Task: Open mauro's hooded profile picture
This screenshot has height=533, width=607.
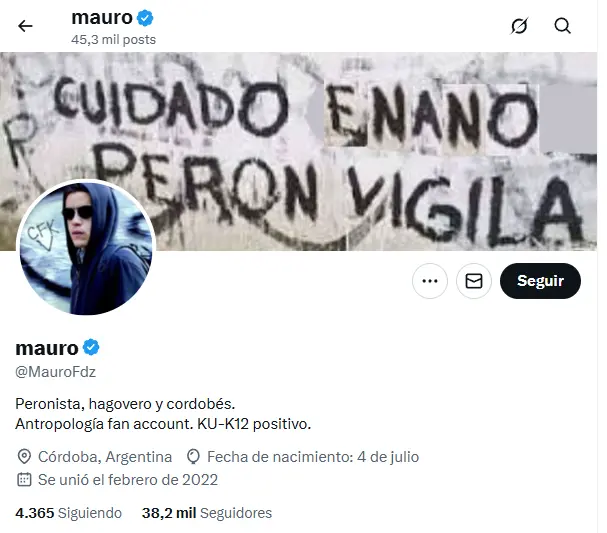Action: (86, 248)
